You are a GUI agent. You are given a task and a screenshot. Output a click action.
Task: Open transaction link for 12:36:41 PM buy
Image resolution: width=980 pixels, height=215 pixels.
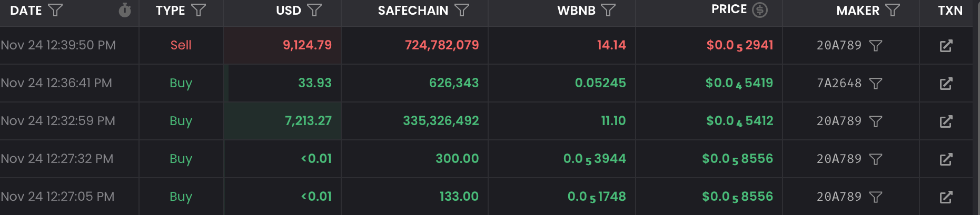click(946, 84)
